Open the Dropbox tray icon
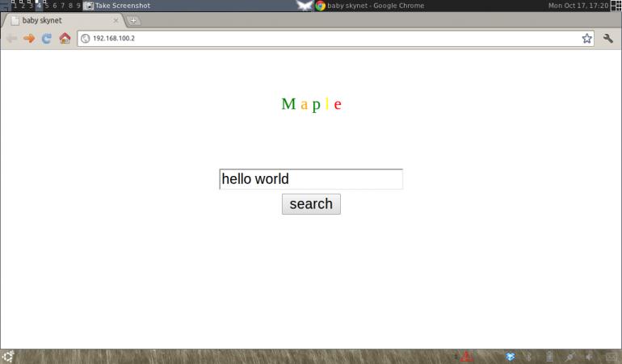622x364 pixels. (511, 357)
